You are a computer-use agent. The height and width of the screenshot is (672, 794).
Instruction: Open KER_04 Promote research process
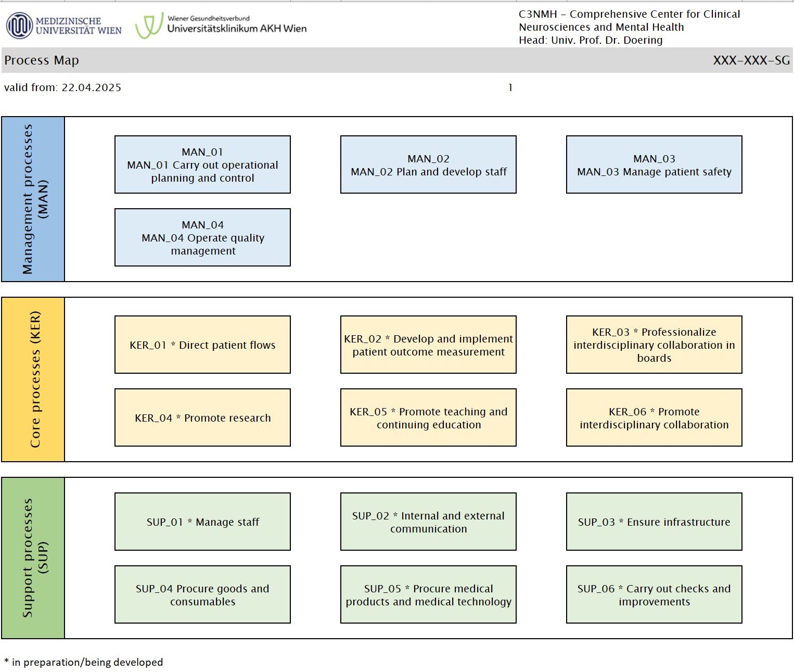coord(202,417)
